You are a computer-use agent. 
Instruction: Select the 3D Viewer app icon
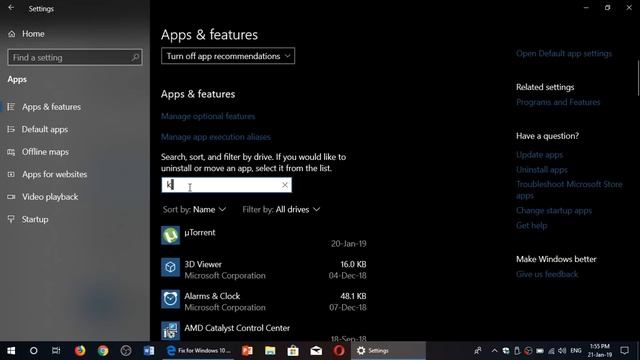pyautogui.click(x=170, y=267)
